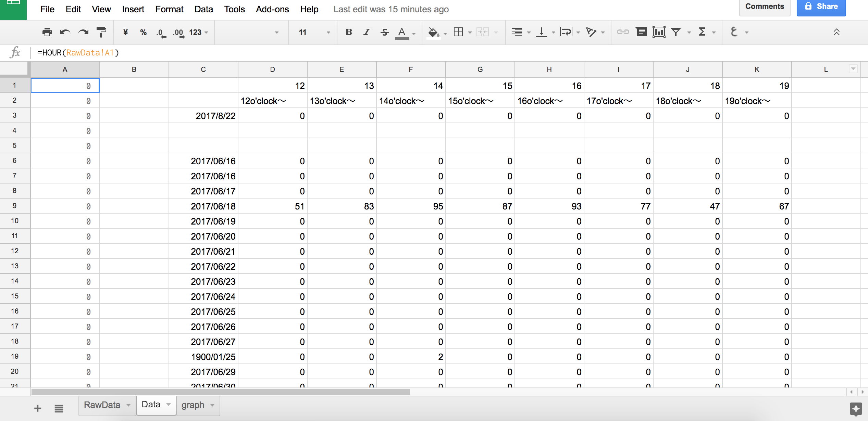Undo the last action
Viewport: 868px width, 421px height.
pyautogui.click(x=65, y=32)
